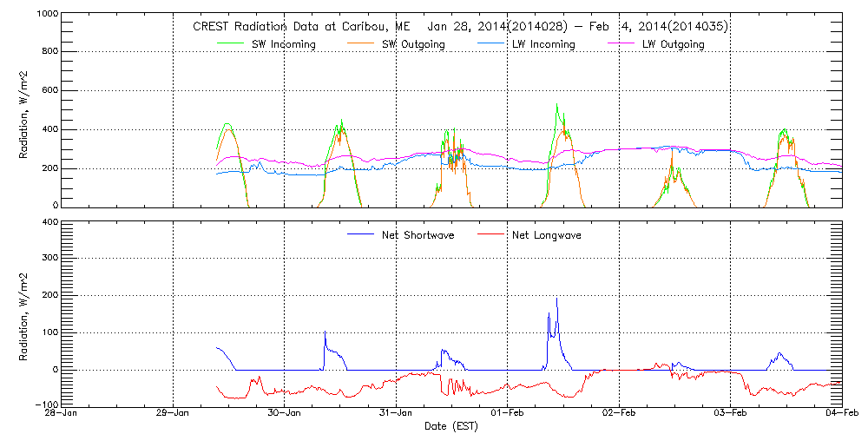
Task: Select the SW Incoming legend label
Action: tap(283, 44)
